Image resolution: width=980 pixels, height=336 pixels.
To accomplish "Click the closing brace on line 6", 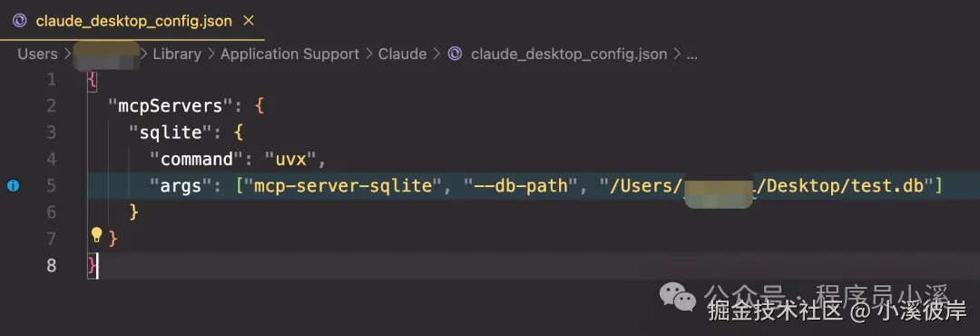I will tap(133, 212).
